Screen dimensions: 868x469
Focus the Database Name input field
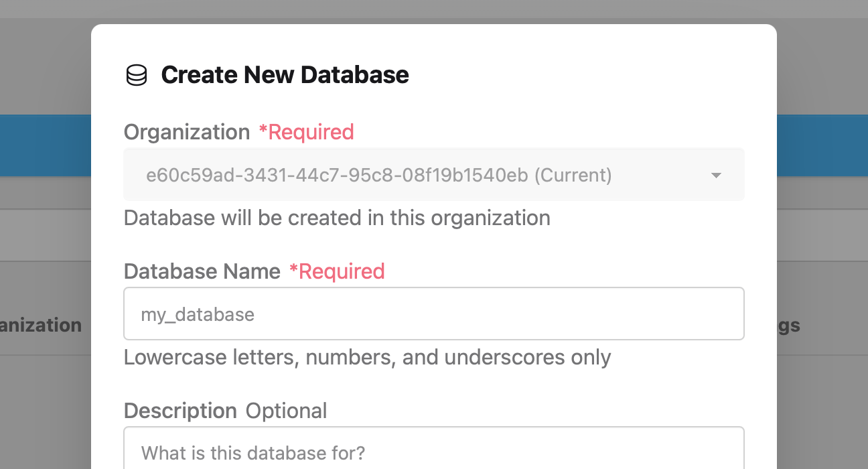434,314
